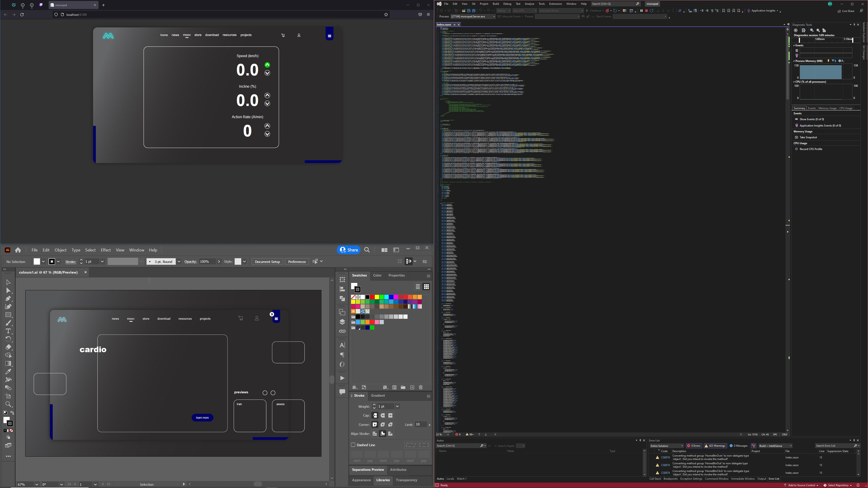Select the Gradient tool in toolbar
868x488 pixels.
tap(8, 363)
